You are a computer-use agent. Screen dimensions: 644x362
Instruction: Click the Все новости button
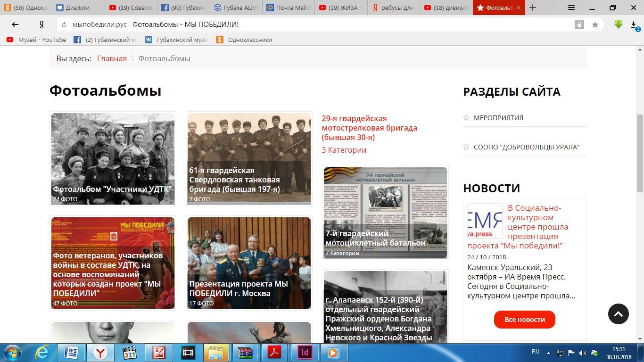pos(525,320)
